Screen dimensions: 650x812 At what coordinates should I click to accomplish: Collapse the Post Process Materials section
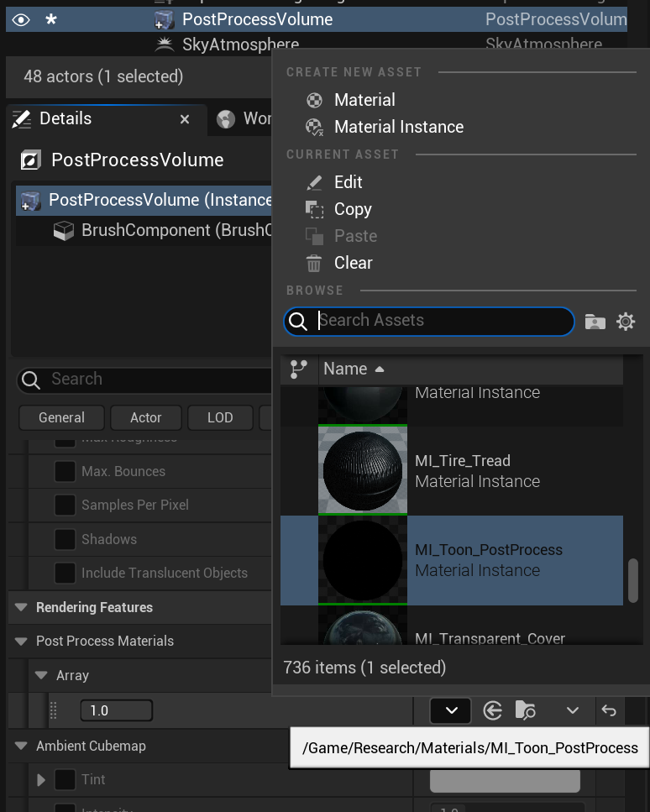click(x=21, y=642)
